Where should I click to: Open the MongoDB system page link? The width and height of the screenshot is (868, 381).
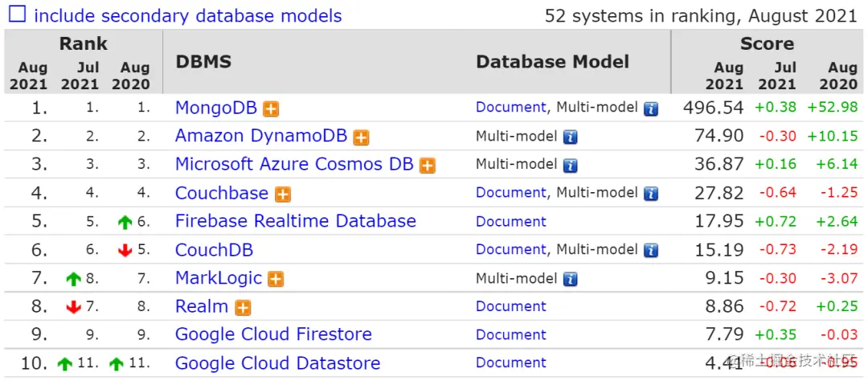click(x=215, y=108)
